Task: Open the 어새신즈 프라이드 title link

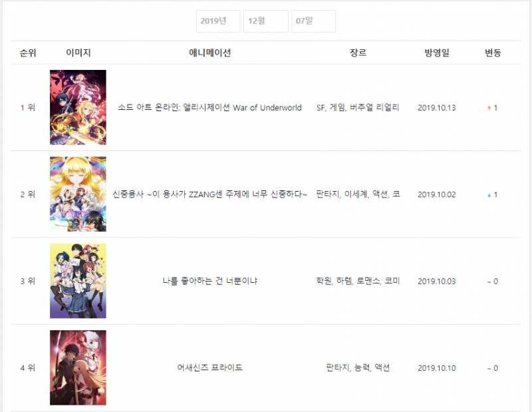Action: click(x=209, y=367)
